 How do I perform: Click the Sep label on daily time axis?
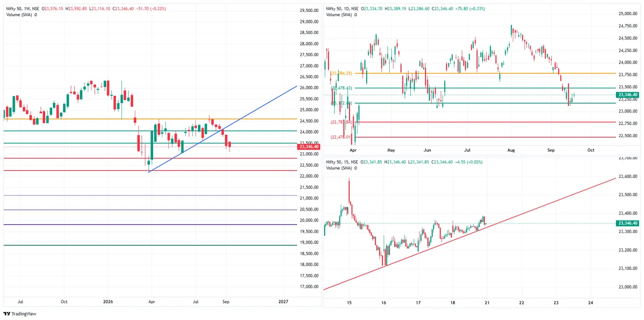click(551, 150)
